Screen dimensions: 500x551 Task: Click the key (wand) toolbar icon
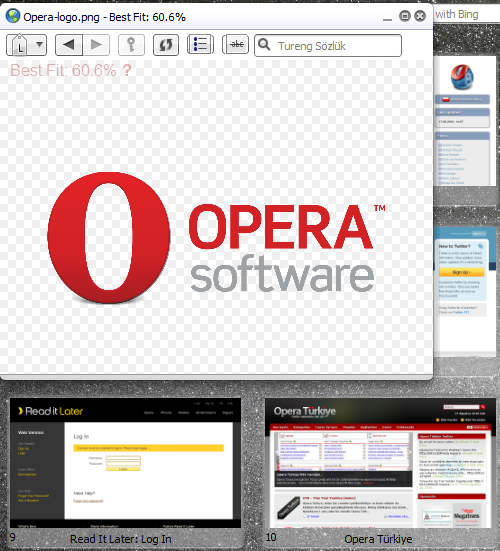[131, 45]
